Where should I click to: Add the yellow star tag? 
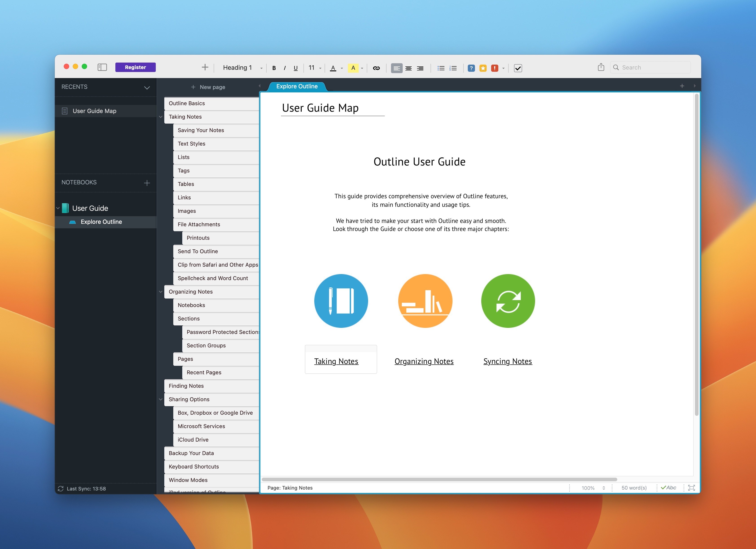(483, 68)
